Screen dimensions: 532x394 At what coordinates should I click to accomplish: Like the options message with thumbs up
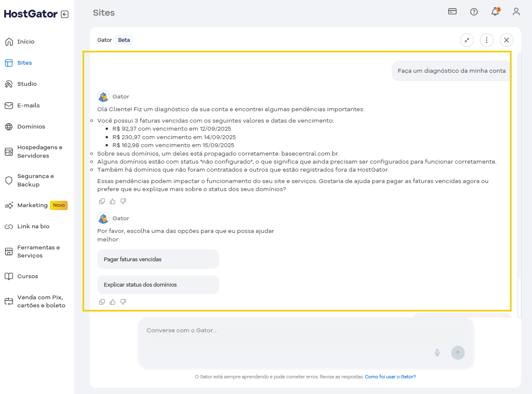coord(112,301)
